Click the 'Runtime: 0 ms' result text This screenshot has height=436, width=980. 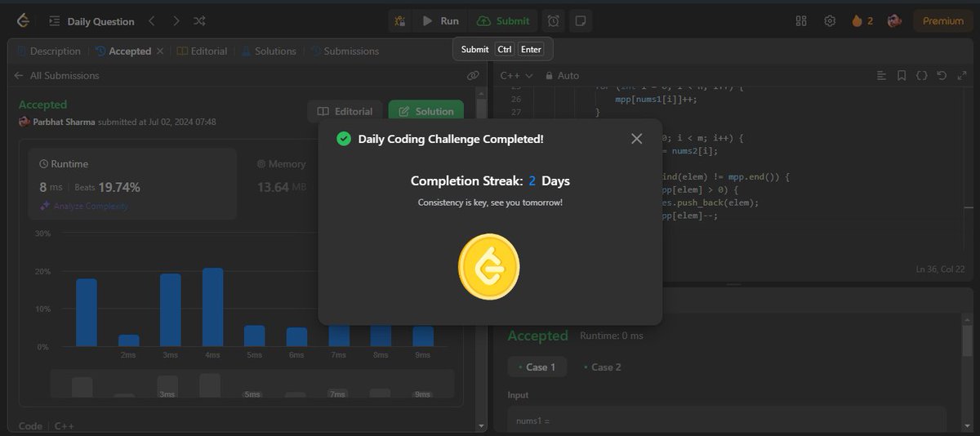[x=612, y=336]
